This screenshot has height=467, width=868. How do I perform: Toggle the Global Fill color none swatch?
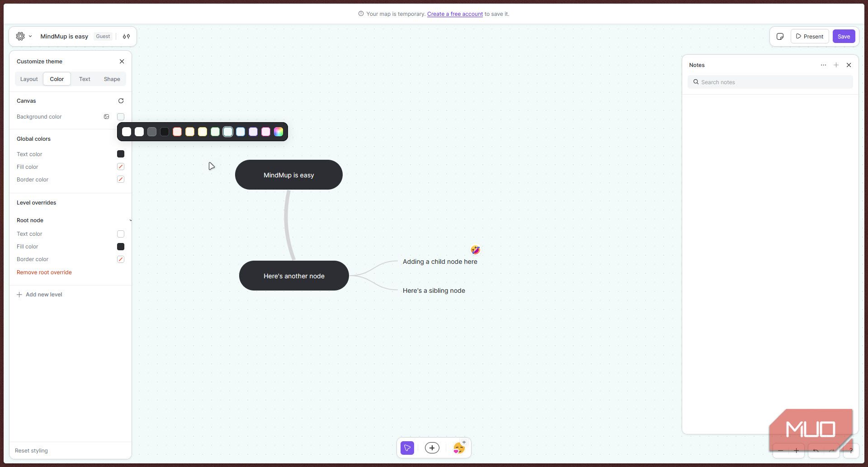click(x=121, y=167)
